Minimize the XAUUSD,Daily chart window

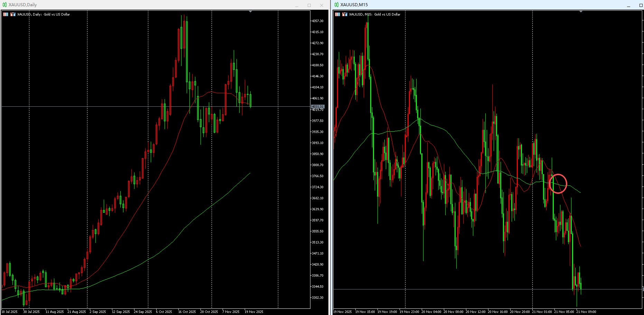(297, 5)
